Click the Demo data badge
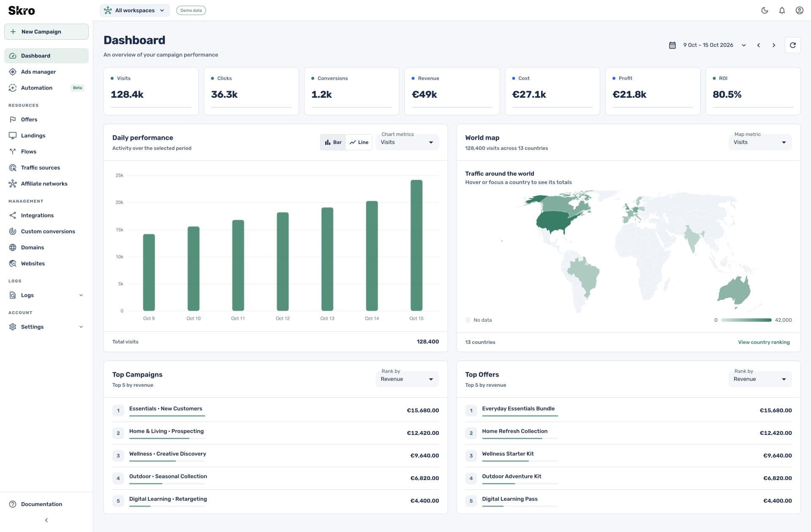 click(x=191, y=11)
